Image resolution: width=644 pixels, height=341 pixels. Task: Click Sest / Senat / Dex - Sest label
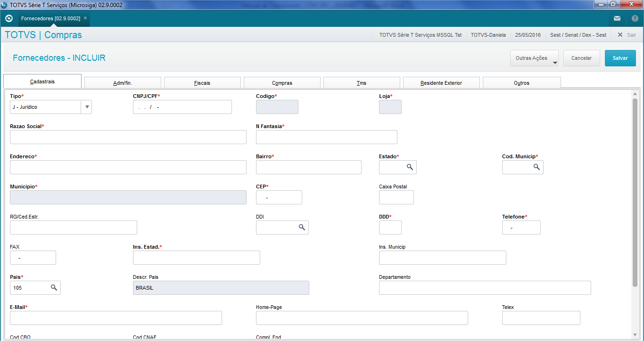click(578, 35)
